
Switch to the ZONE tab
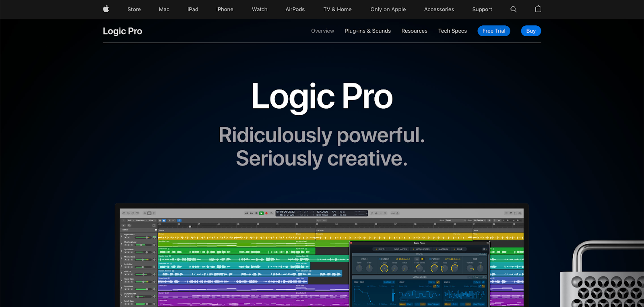459,249
